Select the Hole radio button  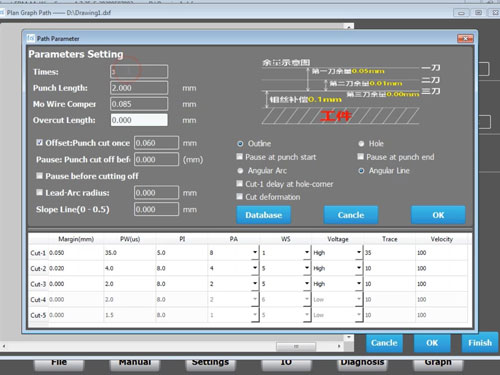pyautogui.click(x=361, y=144)
